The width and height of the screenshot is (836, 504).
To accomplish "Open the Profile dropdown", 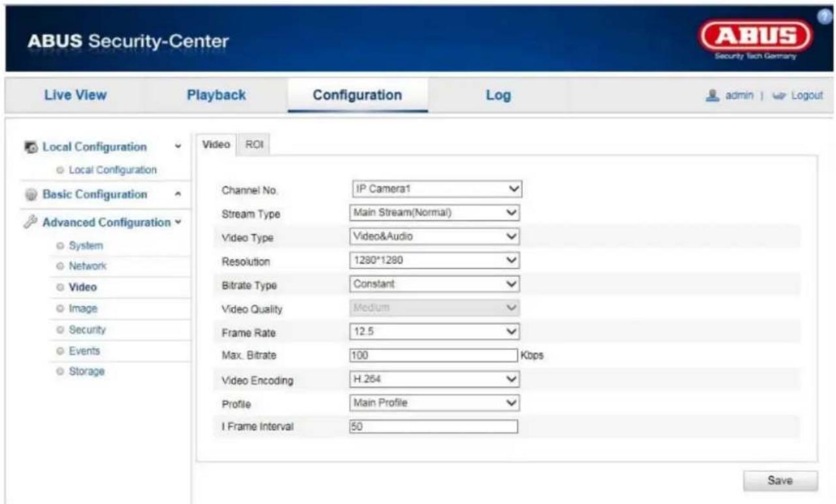I will (435, 403).
